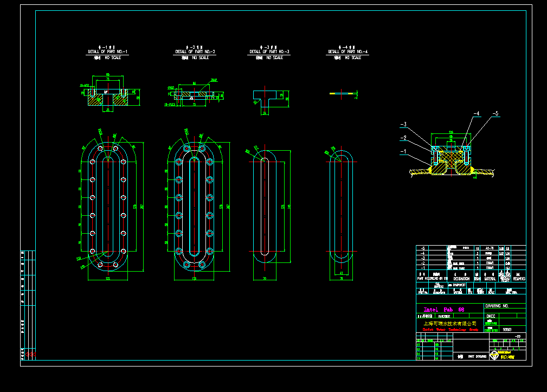The height and width of the screenshot is (392, 547).
Task: Select the "DETAIL OF PART NO.-1" heading
Action: [107, 52]
